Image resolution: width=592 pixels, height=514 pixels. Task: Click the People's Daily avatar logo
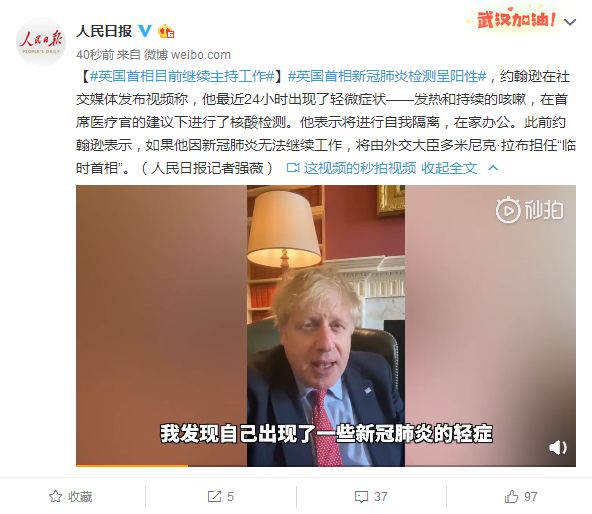tap(41, 42)
